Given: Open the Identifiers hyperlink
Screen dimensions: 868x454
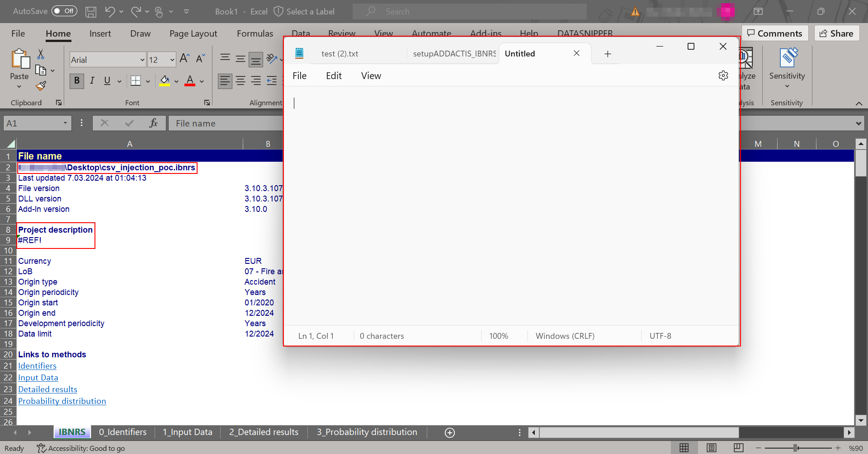Looking at the screenshot, I should [x=37, y=366].
